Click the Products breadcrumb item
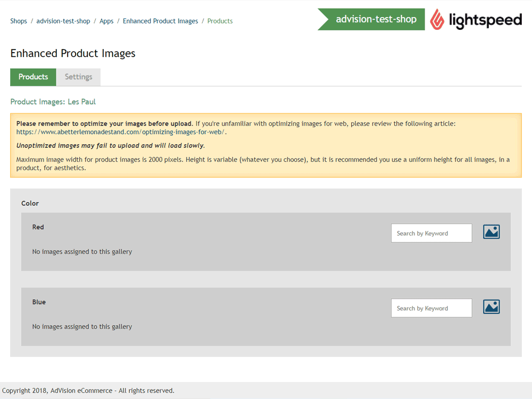This screenshot has height=399, width=532. click(x=220, y=21)
